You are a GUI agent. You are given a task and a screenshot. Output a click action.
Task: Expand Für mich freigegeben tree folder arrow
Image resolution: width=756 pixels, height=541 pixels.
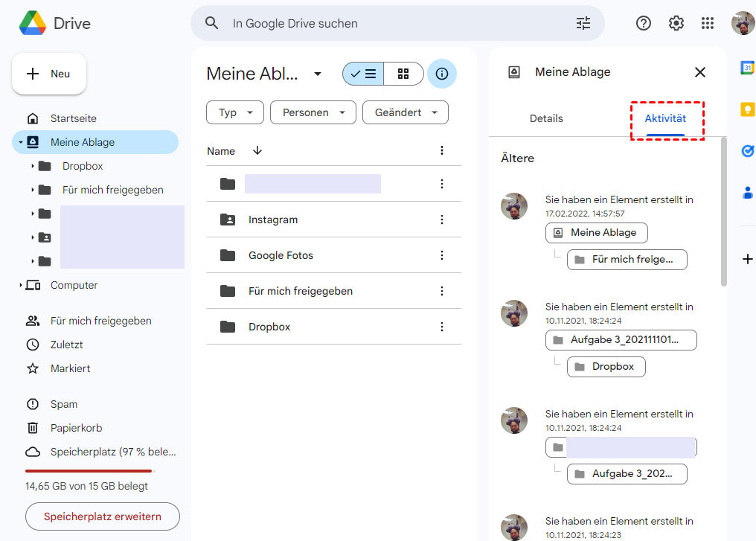(x=32, y=190)
